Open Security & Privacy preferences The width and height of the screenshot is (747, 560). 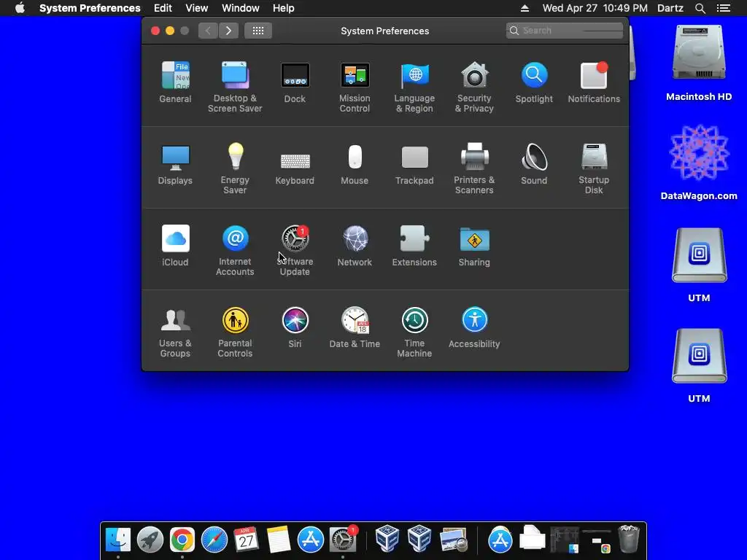(x=474, y=87)
